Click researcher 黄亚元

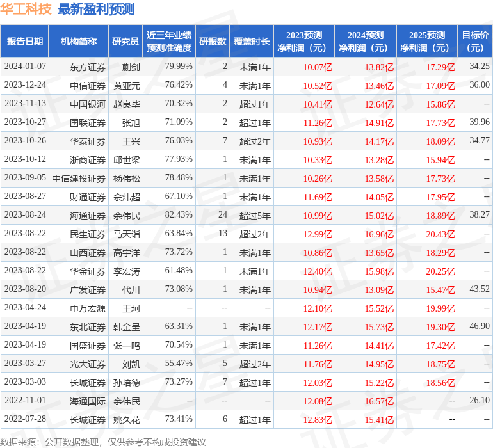pyautogui.click(x=127, y=86)
